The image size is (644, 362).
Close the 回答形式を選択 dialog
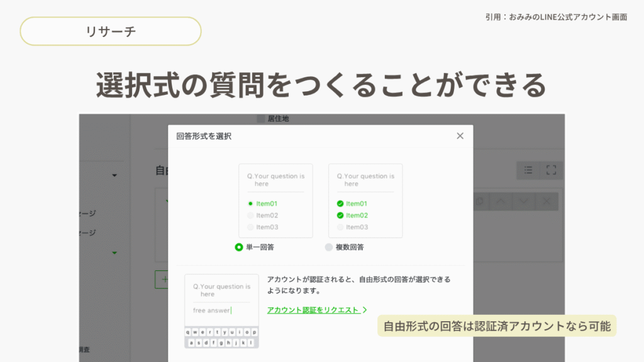460,136
